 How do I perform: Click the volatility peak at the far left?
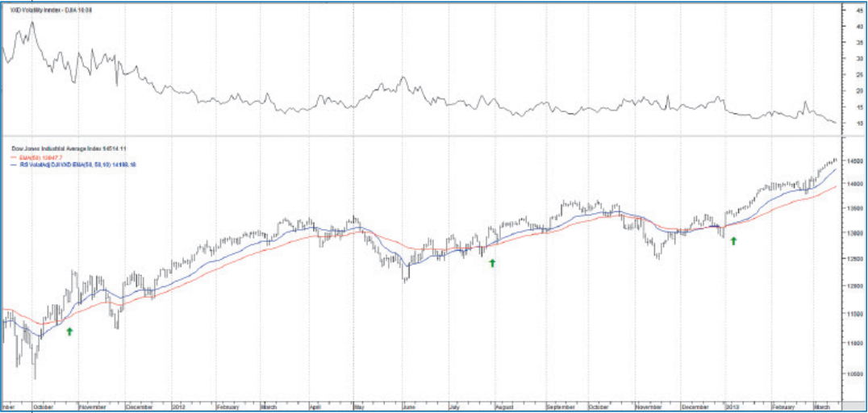(32, 23)
